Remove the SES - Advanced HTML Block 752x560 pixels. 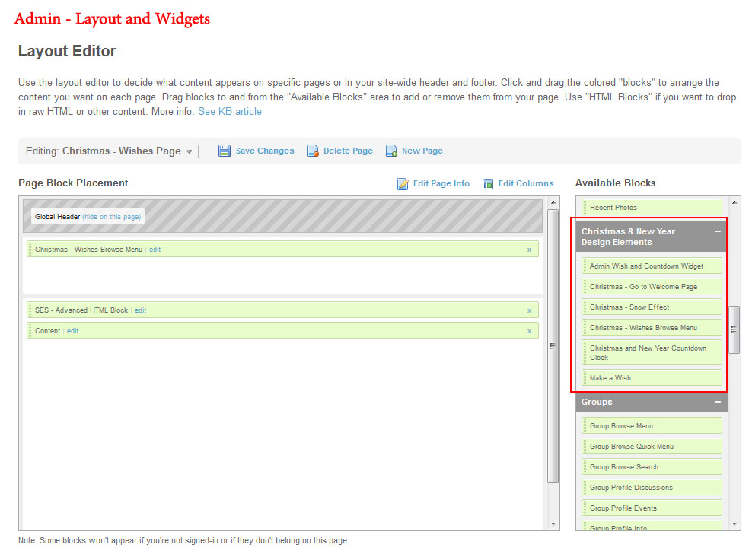pyautogui.click(x=529, y=310)
